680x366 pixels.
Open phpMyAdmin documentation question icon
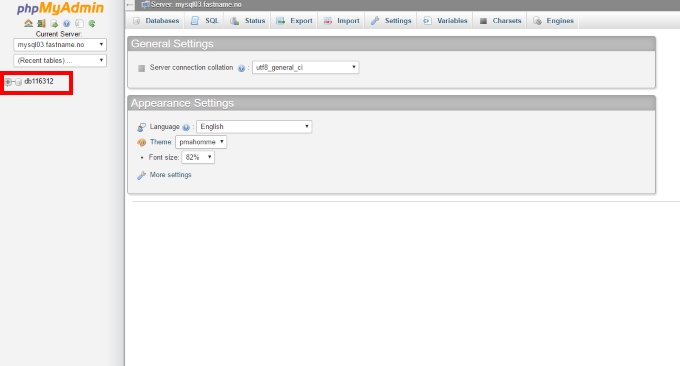tap(66, 23)
